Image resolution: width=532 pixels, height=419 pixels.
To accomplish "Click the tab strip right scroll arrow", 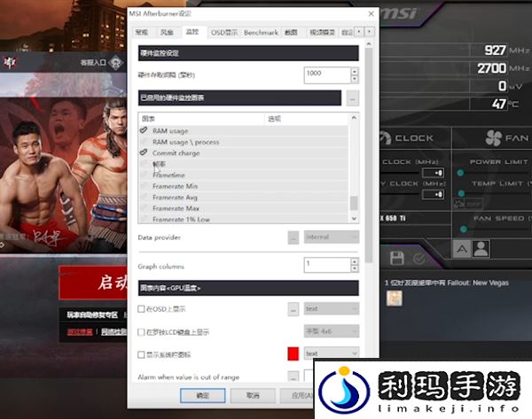I will point(369,32).
